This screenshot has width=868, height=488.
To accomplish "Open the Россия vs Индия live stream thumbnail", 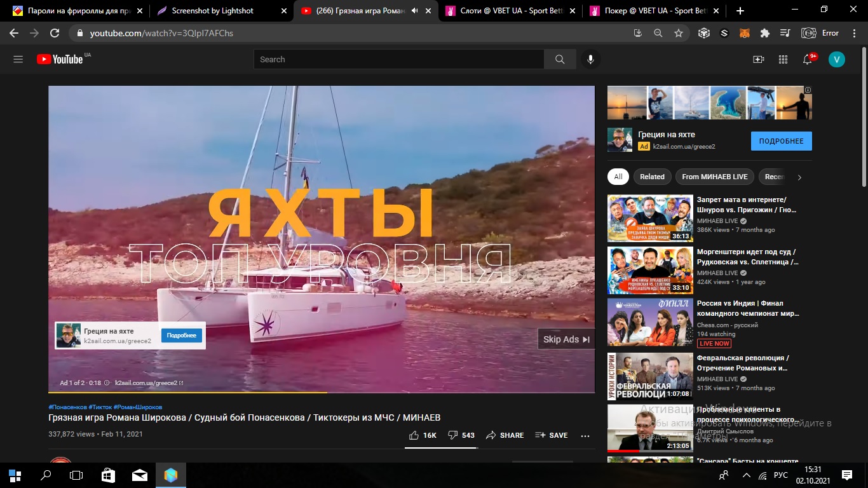I will [650, 323].
